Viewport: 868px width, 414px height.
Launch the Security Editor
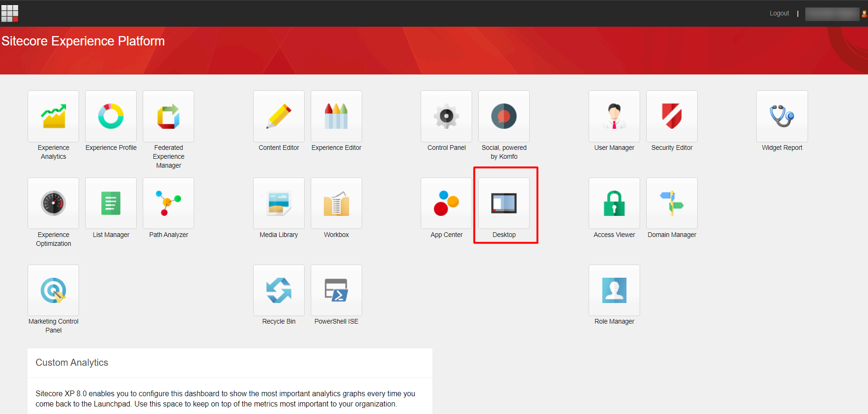[x=672, y=116]
